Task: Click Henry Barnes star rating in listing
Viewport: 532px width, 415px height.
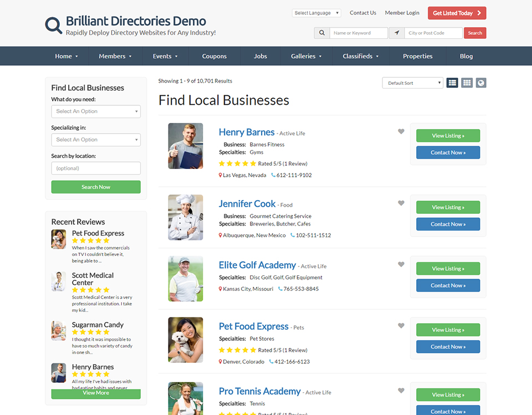Action: [x=237, y=163]
